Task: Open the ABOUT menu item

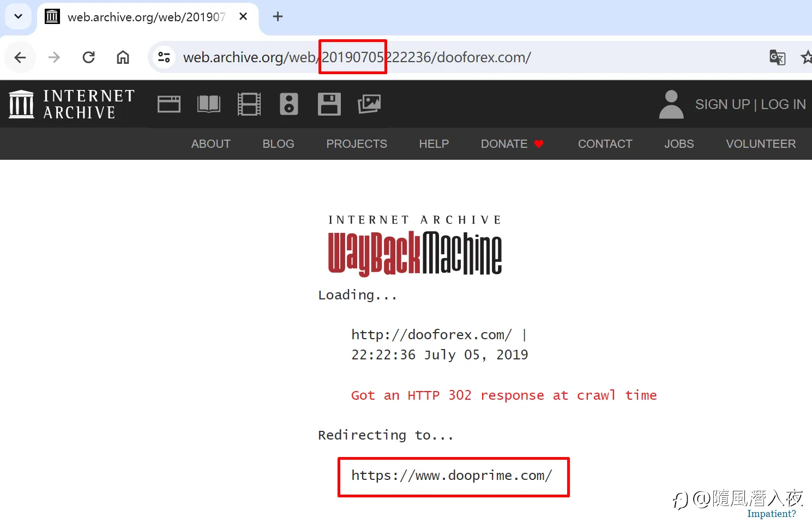Action: tap(211, 144)
